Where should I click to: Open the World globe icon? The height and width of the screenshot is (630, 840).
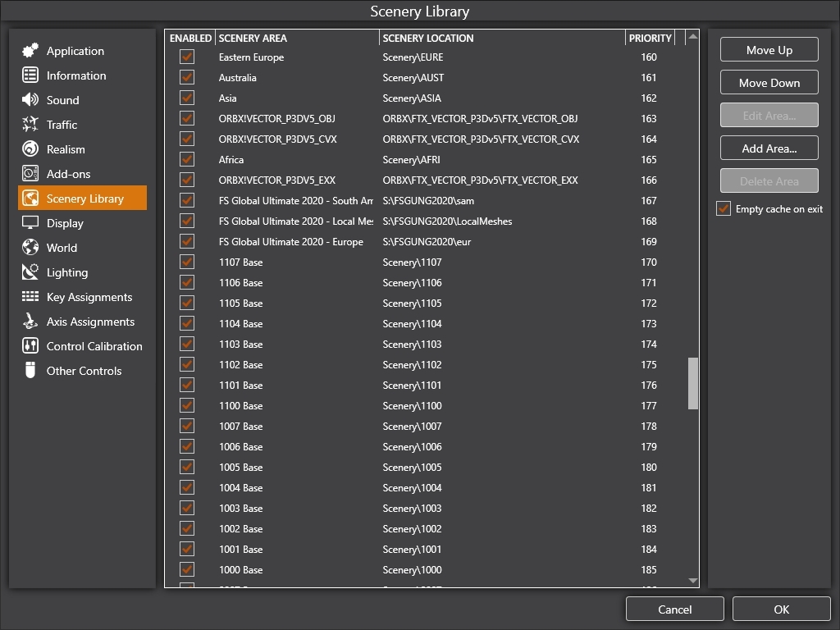(30, 248)
